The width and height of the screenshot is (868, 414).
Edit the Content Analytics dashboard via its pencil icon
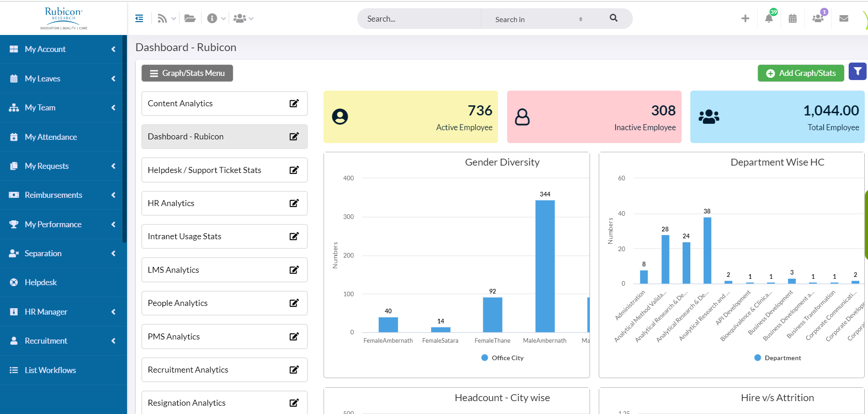click(x=294, y=103)
